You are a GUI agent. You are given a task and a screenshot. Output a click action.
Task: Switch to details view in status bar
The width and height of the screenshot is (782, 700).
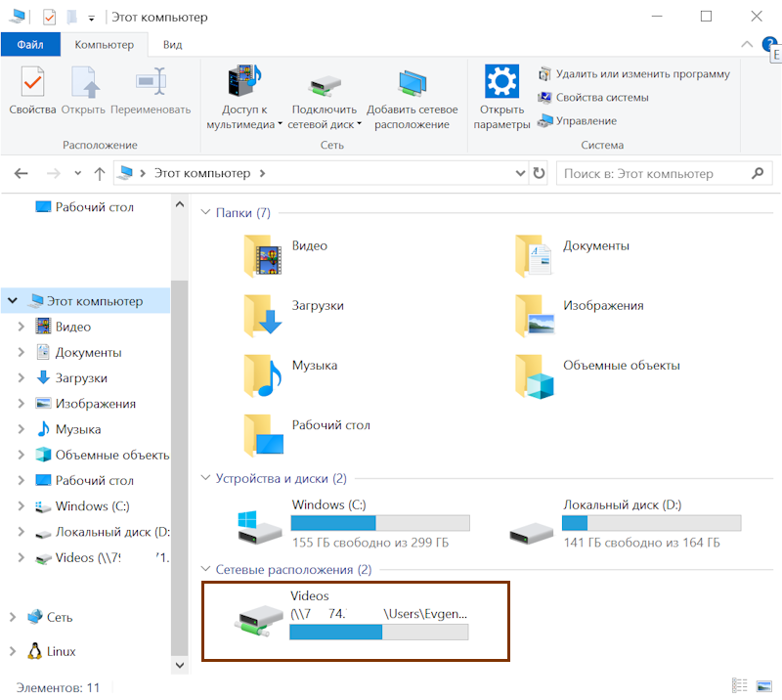point(741,686)
